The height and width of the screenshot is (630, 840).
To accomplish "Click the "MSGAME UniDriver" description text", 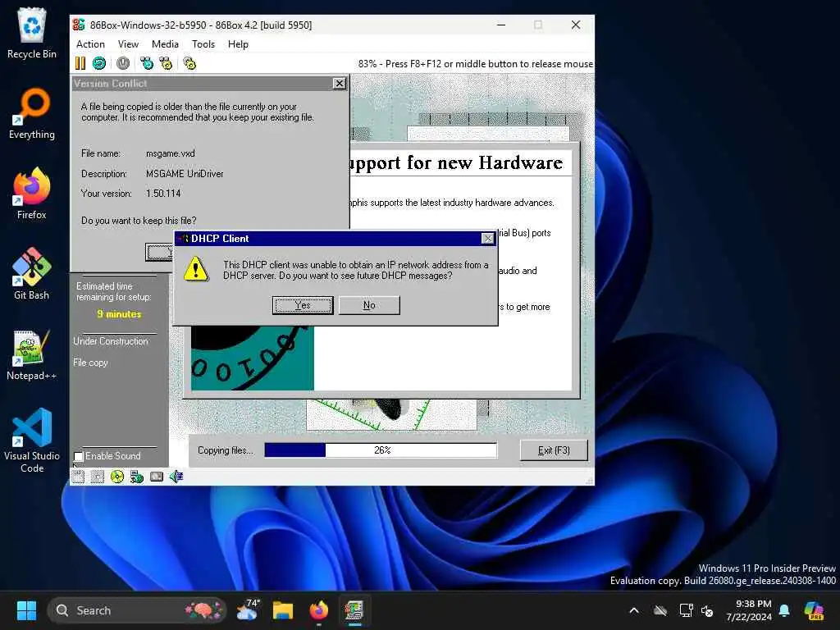I will pos(185,174).
